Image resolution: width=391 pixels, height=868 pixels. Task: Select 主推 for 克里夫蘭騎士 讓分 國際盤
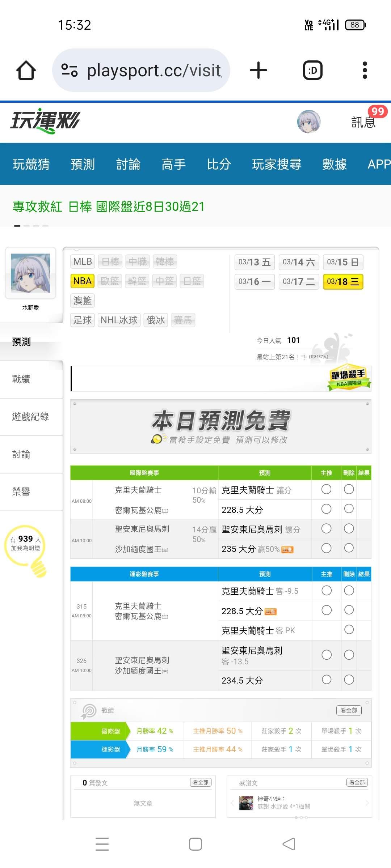[326, 489]
